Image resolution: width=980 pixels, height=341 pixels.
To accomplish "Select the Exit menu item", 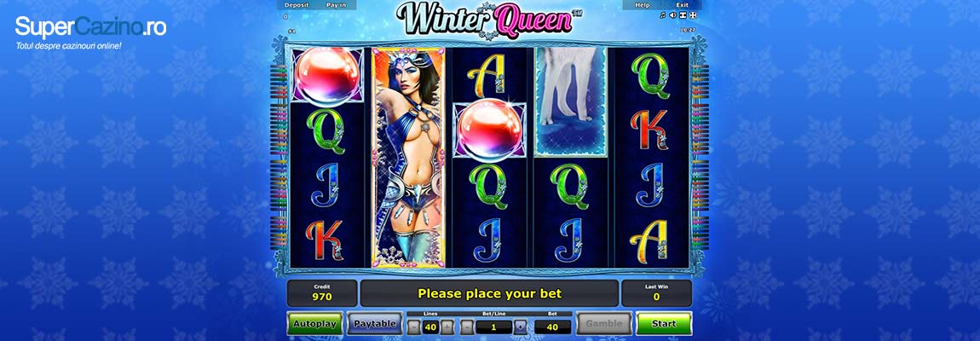I will pos(682,5).
